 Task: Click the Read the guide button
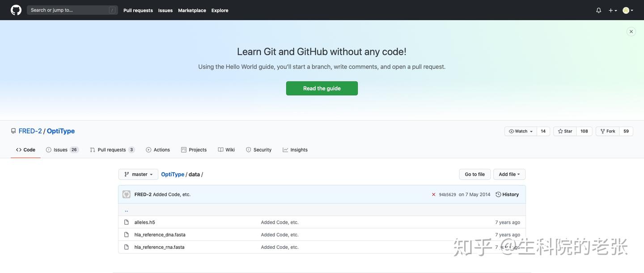(x=322, y=88)
